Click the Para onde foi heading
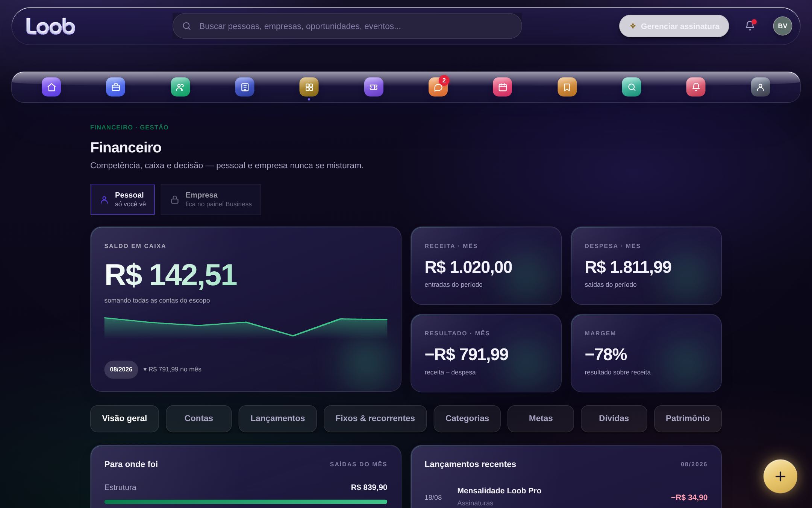This screenshot has width=812, height=508. pos(131,464)
